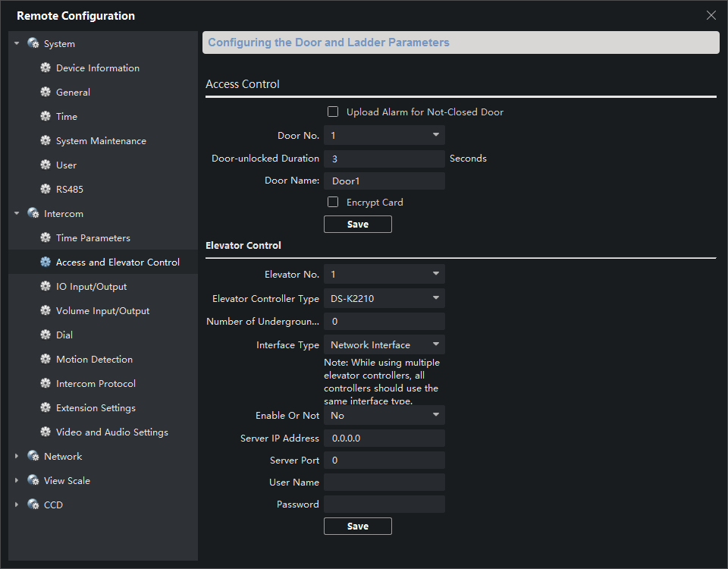Screen dimensions: 728x569
Task: Open the IO Input/Output settings page
Action: 91,287
